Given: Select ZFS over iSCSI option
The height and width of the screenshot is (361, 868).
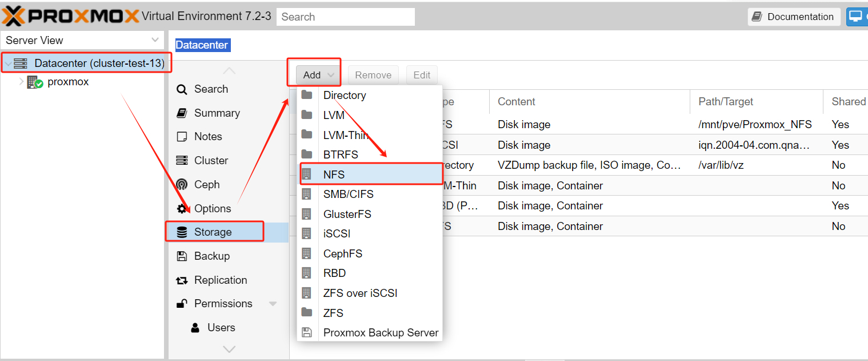Looking at the screenshot, I should click(370, 293).
